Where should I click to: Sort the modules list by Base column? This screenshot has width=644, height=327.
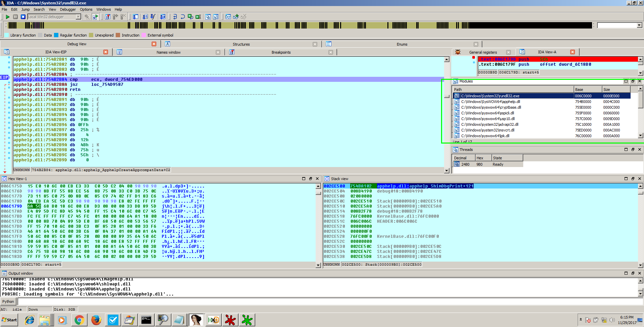coord(587,90)
